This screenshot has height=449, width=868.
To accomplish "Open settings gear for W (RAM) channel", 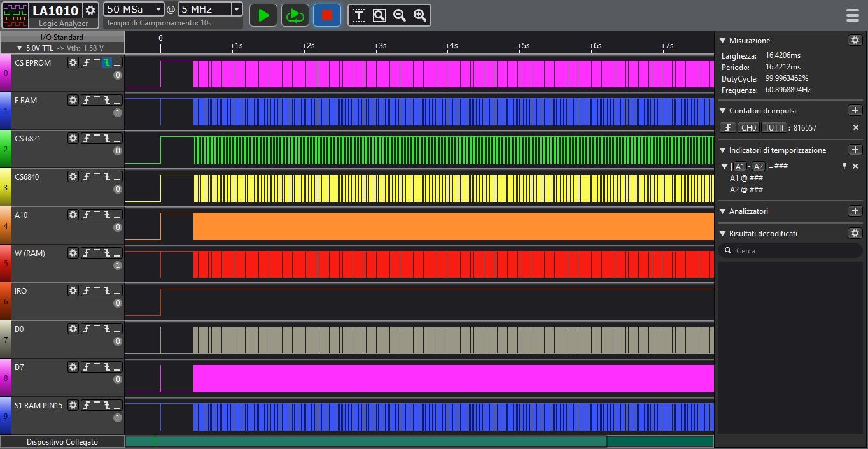I will 73,253.
